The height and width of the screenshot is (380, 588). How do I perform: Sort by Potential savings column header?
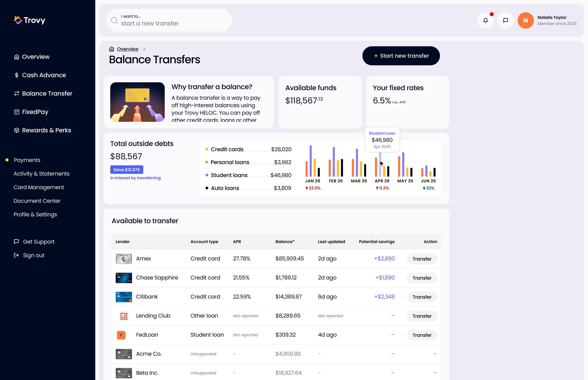[377, 241]
